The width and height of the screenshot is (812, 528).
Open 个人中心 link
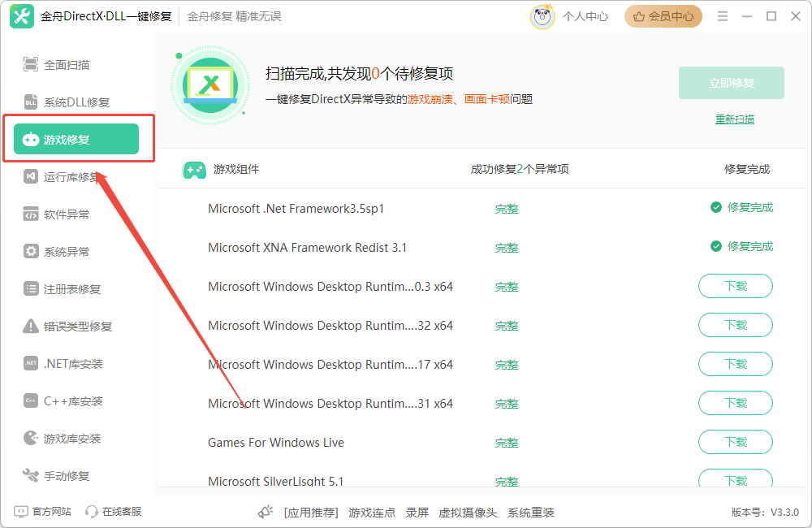coord(585,16)
